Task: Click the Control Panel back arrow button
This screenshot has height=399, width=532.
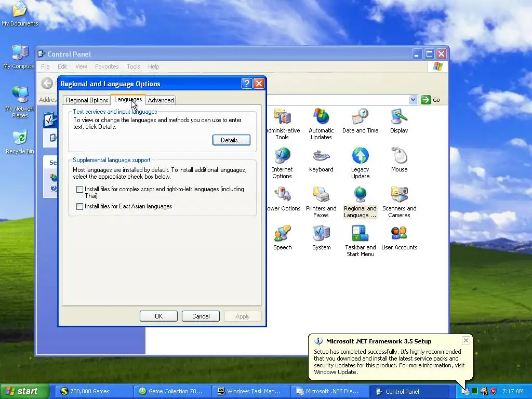Action: pos(47,83)
